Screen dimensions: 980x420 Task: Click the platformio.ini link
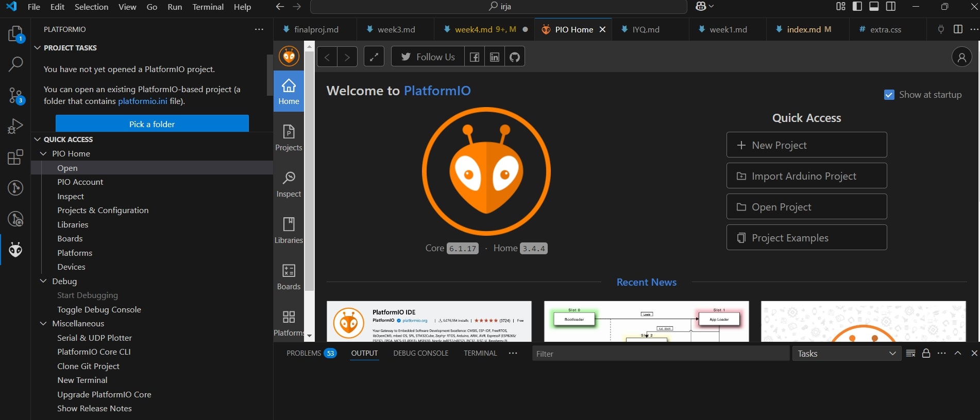click(143, 101)
